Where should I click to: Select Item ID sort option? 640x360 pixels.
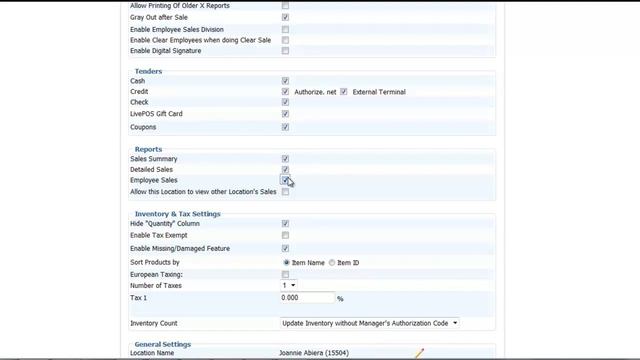(332, 262)
